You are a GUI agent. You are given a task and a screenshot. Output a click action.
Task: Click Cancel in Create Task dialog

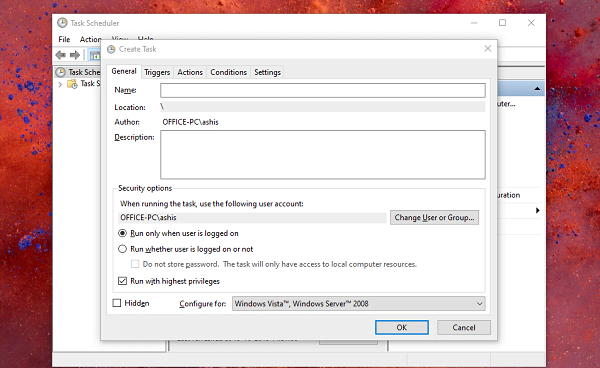coord(464,327)
